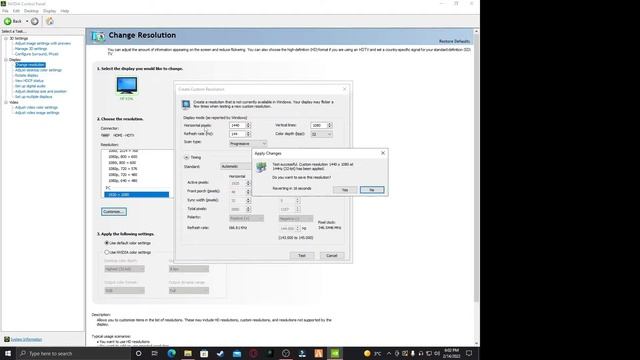Viewport: 640px width, 360px height.
Task: Click the green Back arrow icon
Action: point(8,21)
